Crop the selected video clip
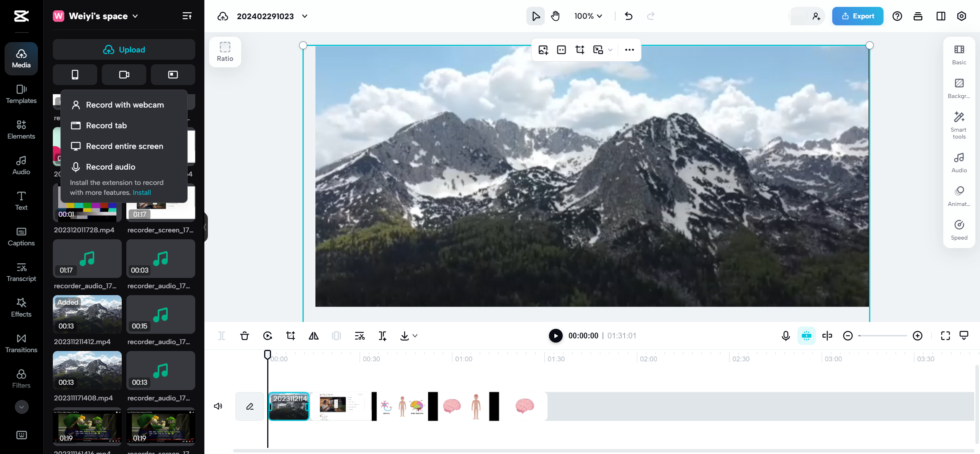Viewport: 980px width, 454px height. 291,335
